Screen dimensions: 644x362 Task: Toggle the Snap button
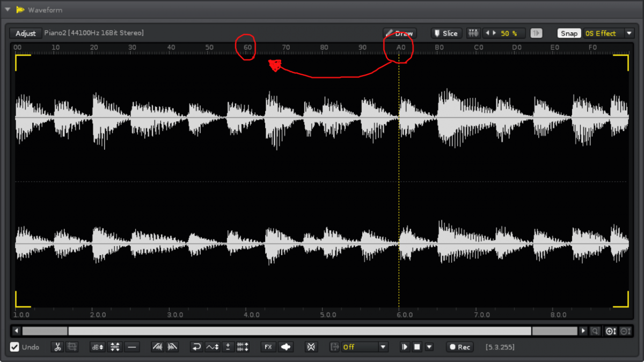569,33
